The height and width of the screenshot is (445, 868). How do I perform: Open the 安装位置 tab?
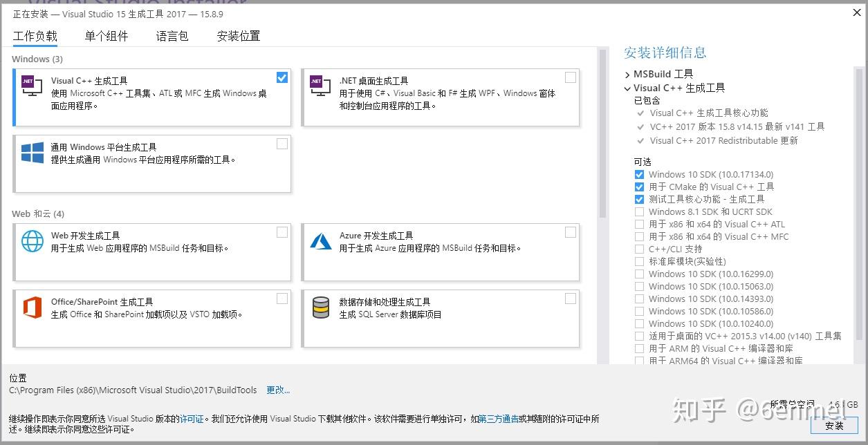pos(239,36)
